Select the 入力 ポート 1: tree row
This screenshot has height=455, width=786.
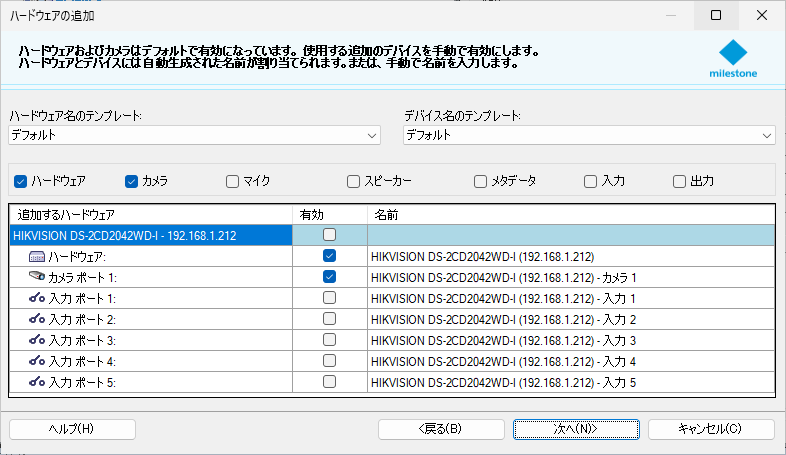pyautogui.click(x=150, y=299)
